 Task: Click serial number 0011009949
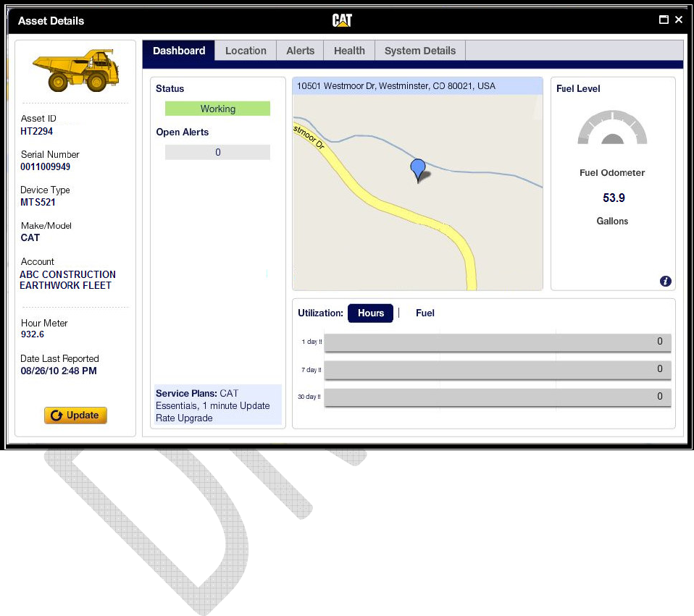pyautogui.click(x=45, y=166)
